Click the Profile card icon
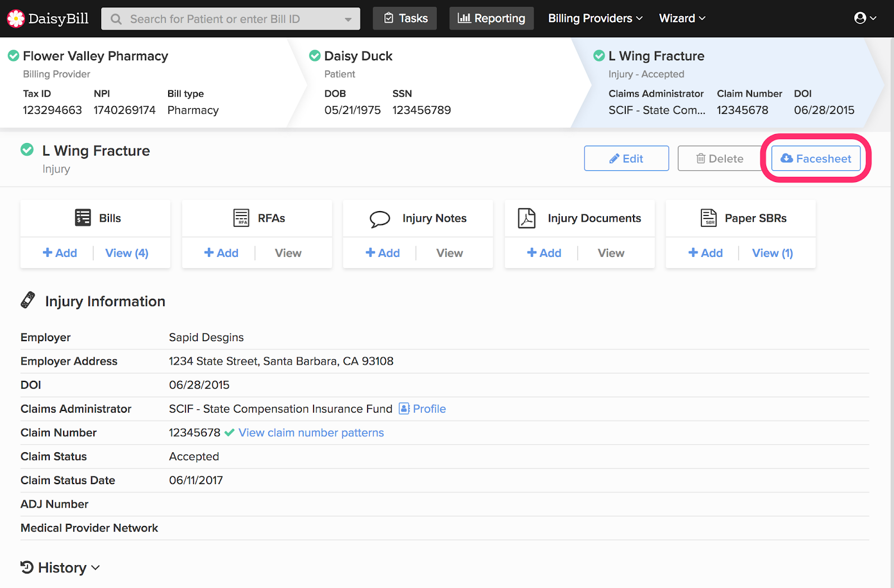894x588 pixels. point(405,409)
